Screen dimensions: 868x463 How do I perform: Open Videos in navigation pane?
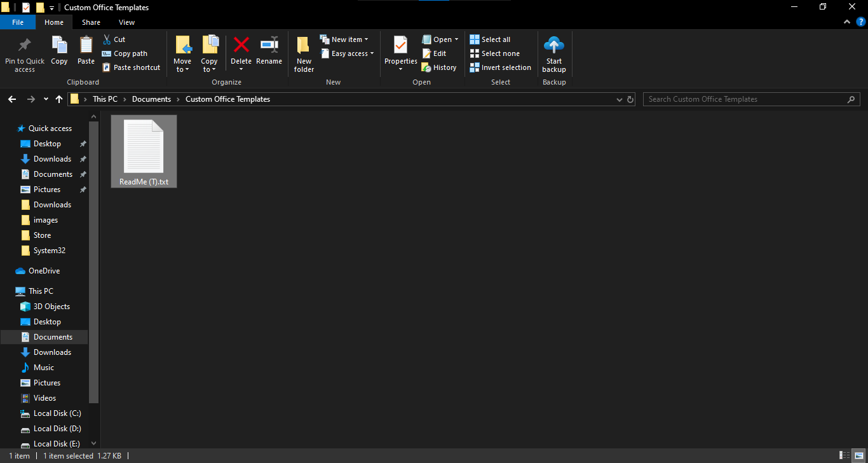pos(44,398)
